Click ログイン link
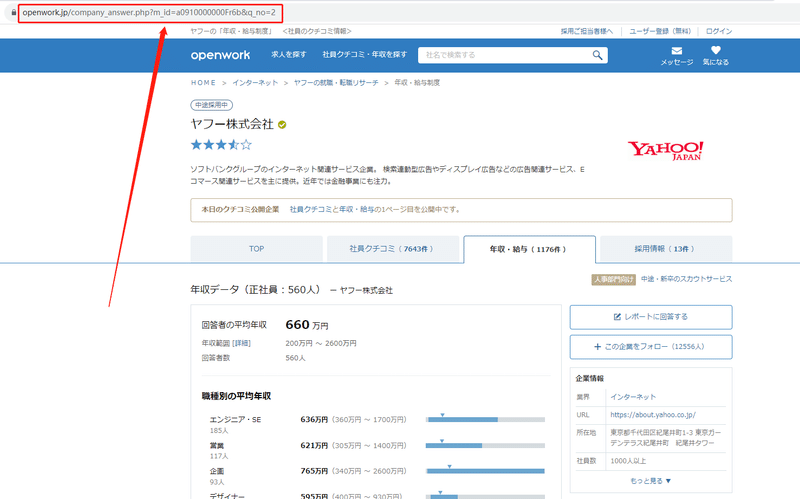This screenshot has height=499, width=800. click(x=719, y=31)
